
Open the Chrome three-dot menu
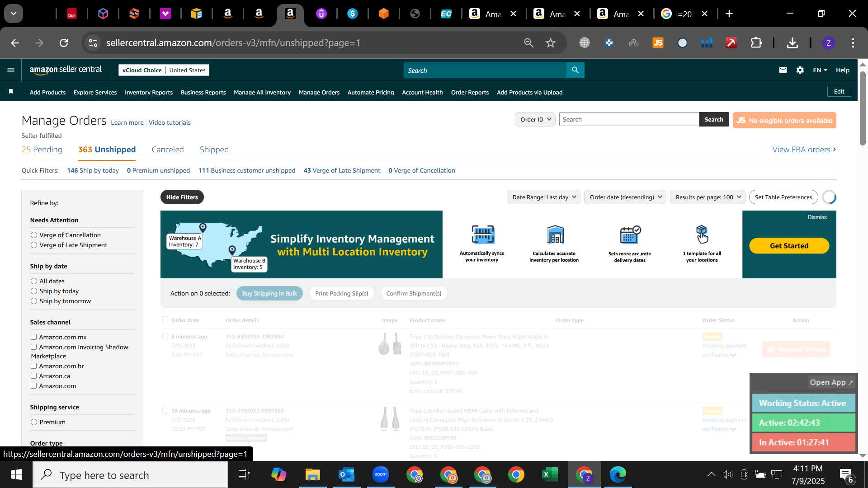[853, 43]
